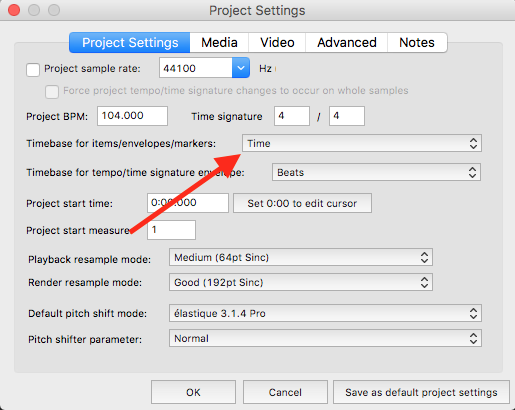The width and height of the screenshot is (515, 410).
Task: Expand the Playback resample mode dropdown
Action: pos(301,257)
